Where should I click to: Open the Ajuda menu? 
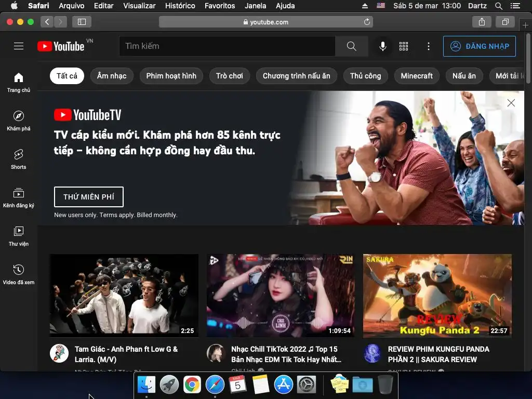tap(285, 6)
